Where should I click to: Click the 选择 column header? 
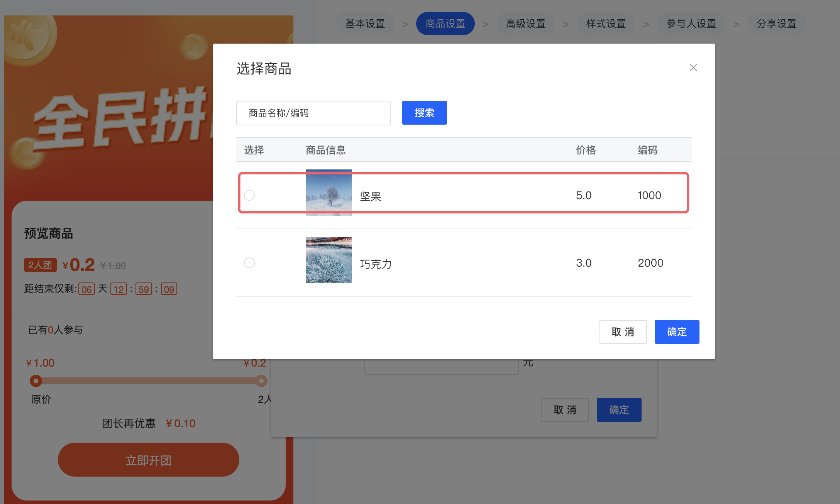(254, 150)
